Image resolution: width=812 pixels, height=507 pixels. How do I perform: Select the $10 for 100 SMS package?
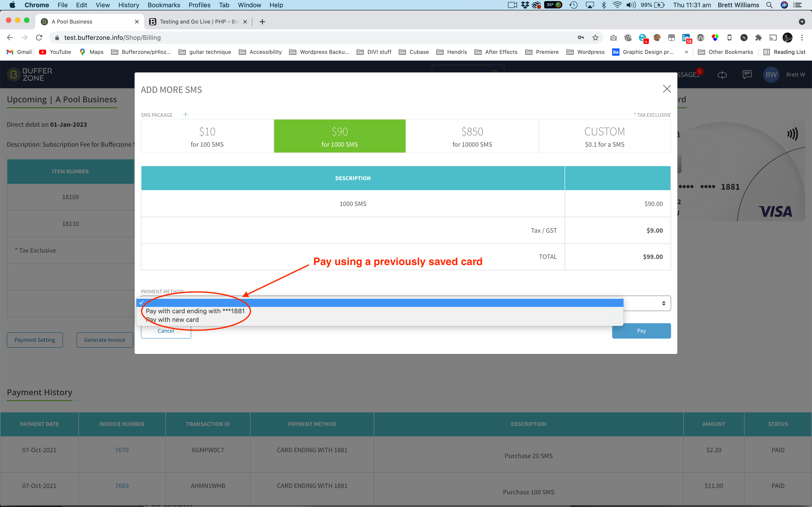click(x=207, y=136)
